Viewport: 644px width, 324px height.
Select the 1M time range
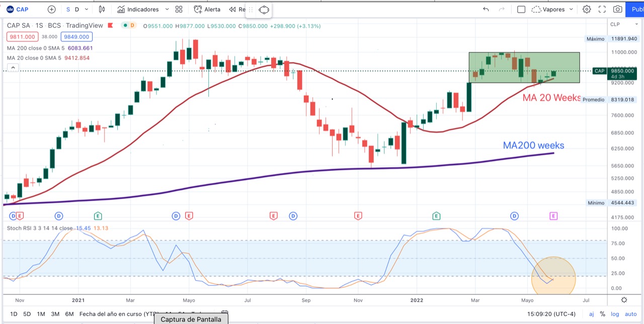point(41,314)
